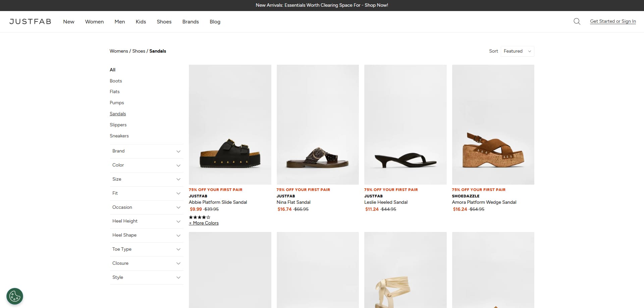Open the cookie settings icon
This screenshot has width=644, height=308.
[x=15, y=296]
